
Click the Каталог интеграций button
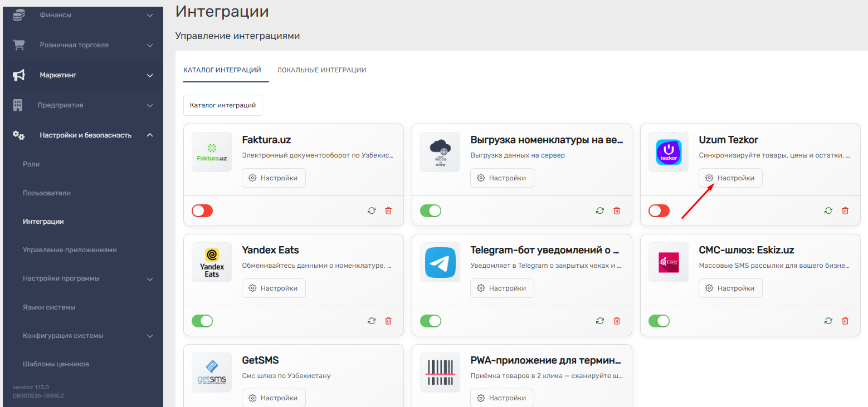(223, 105)
